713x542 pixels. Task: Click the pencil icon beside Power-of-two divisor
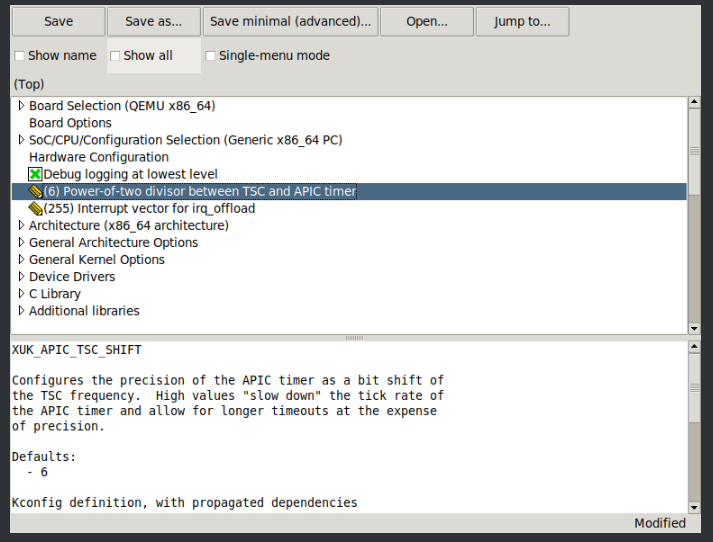pyautogui.click(x=36, y=191)
